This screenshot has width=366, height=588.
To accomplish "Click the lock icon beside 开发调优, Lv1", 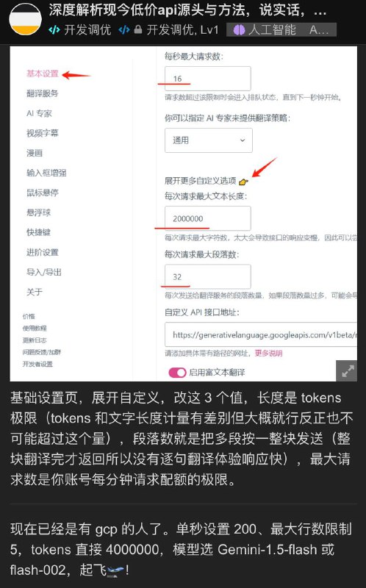I will [x=138, y=29].
